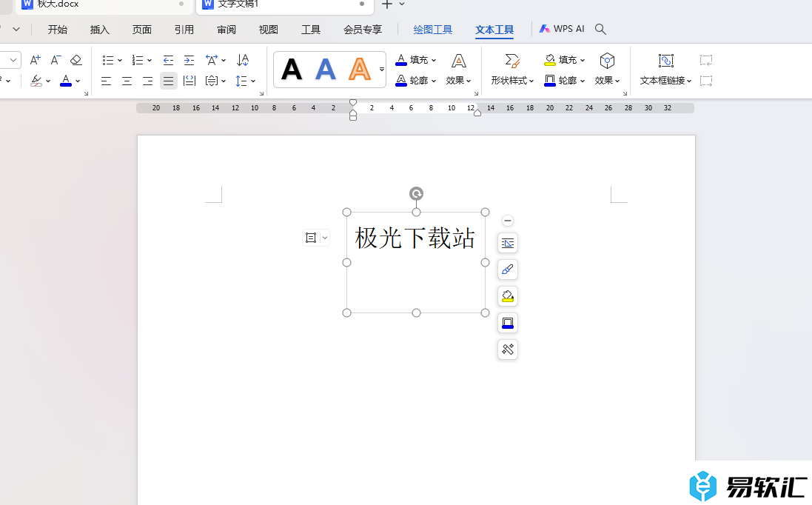Image resolution: width=812 pixels, height=505 pixels.
Task: Open the highlight color dropdown arrow
Action: pos(48,81)
